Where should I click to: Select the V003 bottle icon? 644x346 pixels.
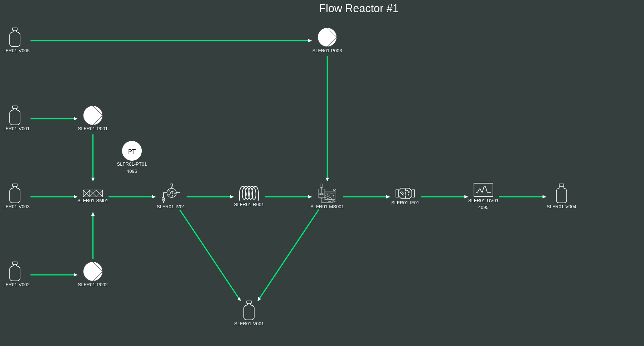[x=15, y=193]
